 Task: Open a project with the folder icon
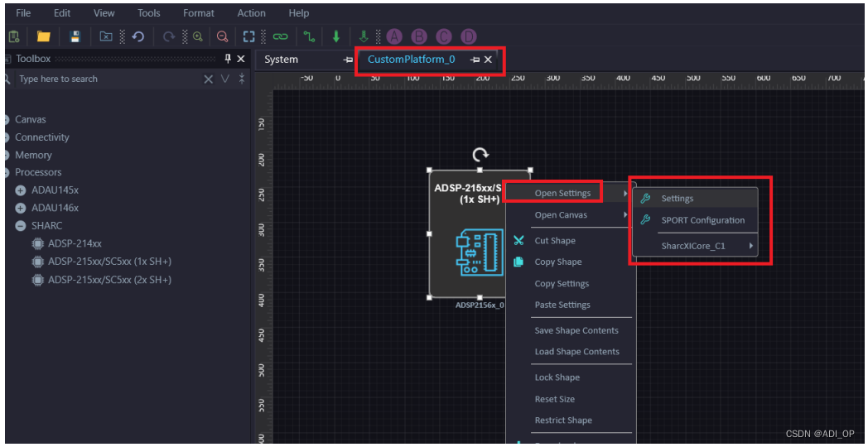[x=44, y=36]
